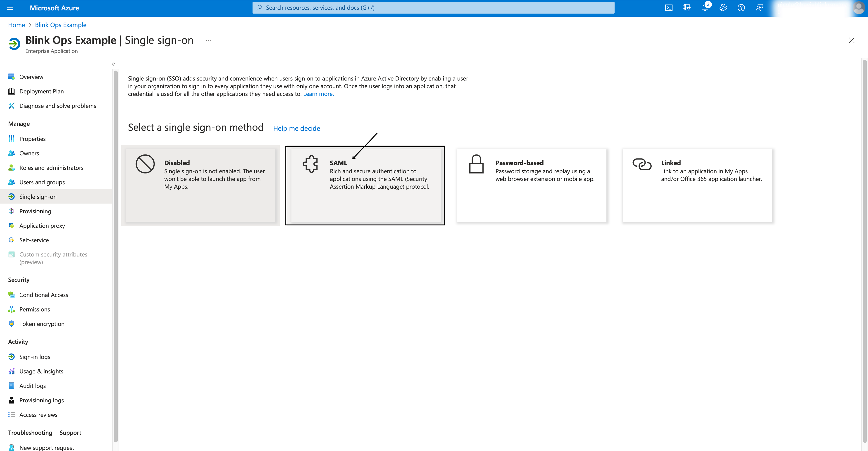Viewport: 868px width, 451px height.
Task: Open the feedback icon in top bar
Action: (759, 8)
